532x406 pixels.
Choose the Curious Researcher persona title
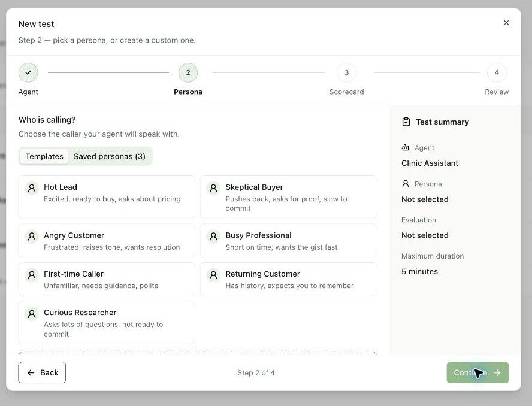80,313
